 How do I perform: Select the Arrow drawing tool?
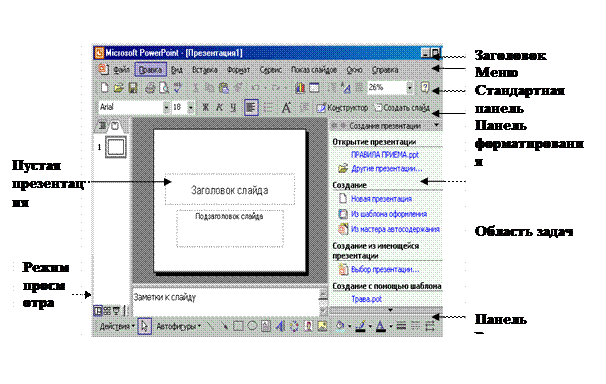point(224,326)
